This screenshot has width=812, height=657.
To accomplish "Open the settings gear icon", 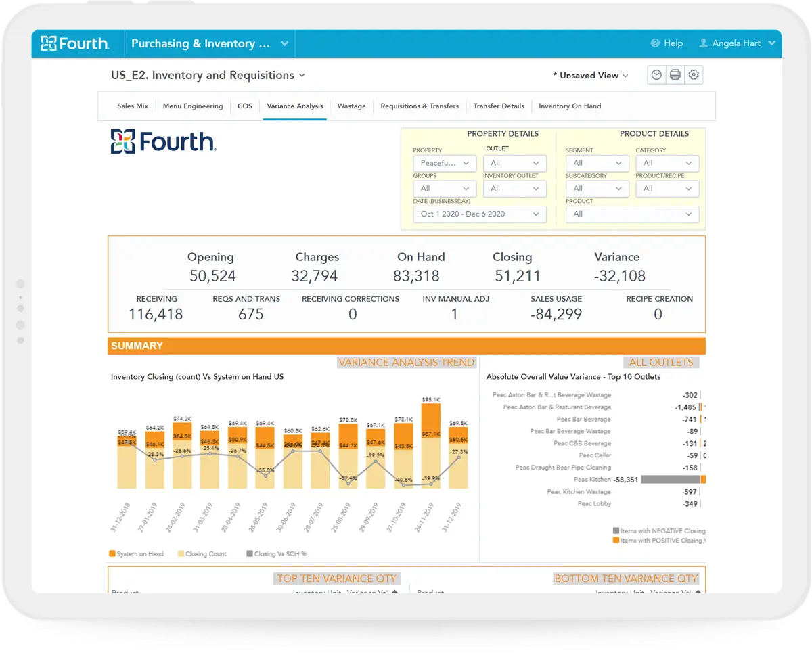I will coord(694,75).
